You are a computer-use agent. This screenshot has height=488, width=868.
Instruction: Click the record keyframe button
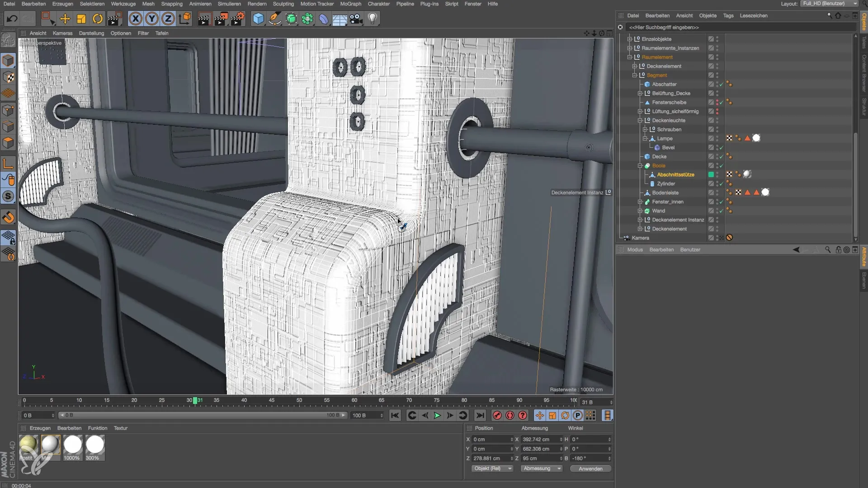(497, 415)
